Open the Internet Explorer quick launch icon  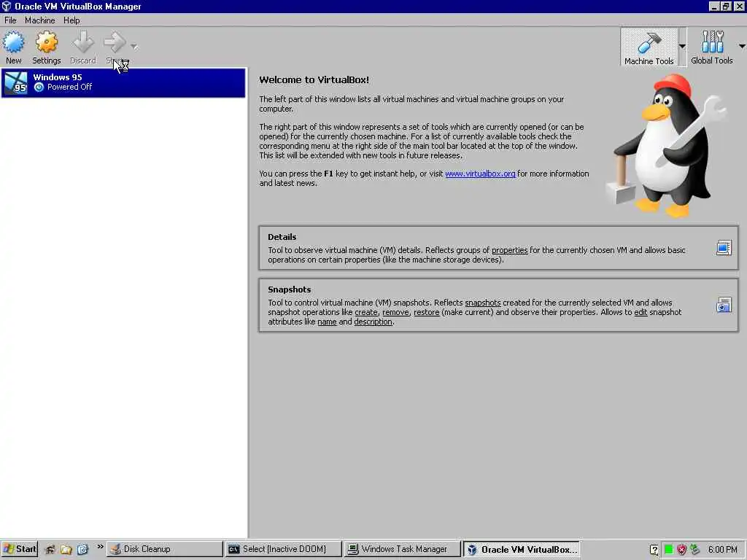[82, 550]
